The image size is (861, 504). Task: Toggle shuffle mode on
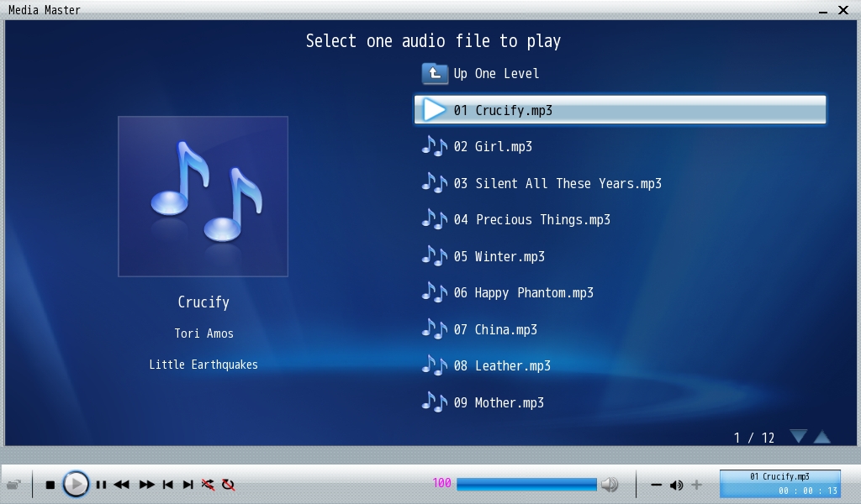(x=208, y=485)
